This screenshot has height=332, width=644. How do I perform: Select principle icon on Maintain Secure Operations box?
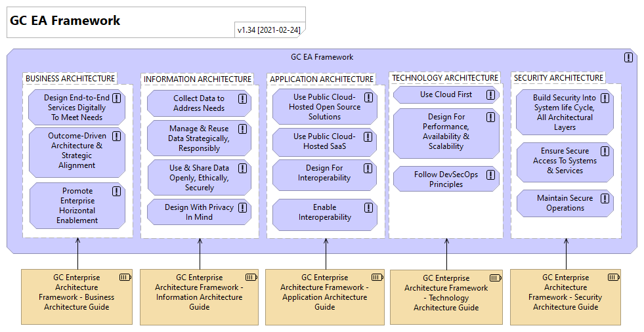pyautogui.click(x=605, y=199)
